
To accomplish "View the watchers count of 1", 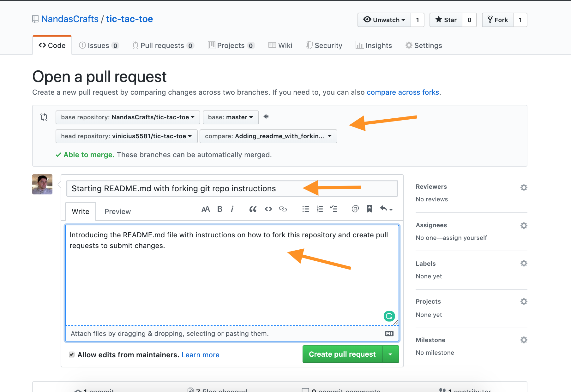I will click(418, 20).
